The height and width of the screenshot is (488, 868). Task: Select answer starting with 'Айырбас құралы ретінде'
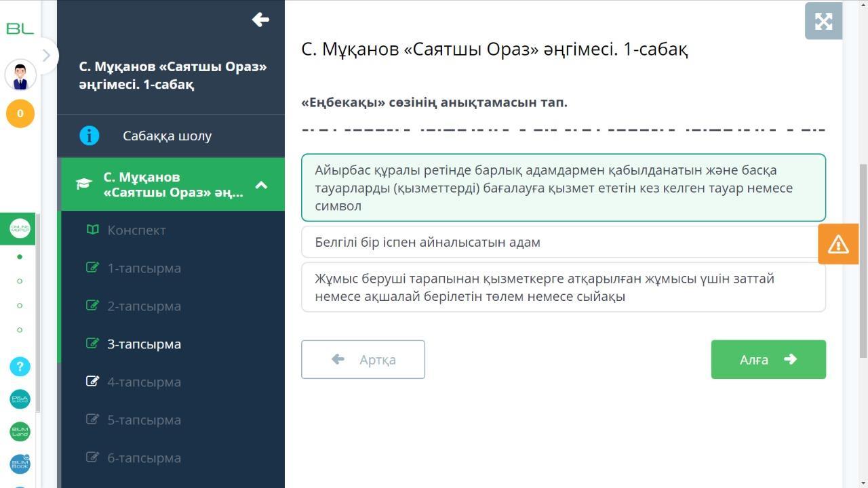pos(563,188)
